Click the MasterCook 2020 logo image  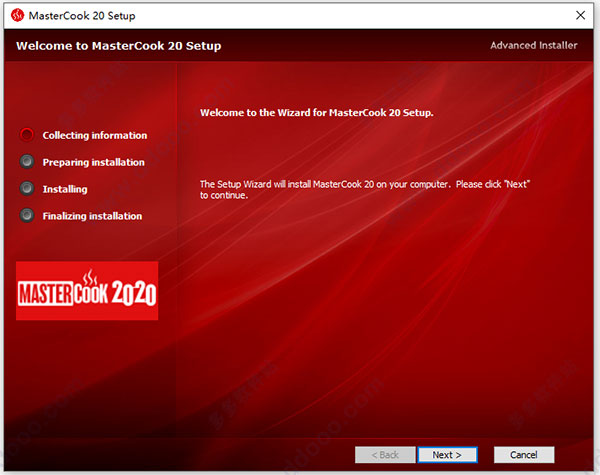point(87,291)
